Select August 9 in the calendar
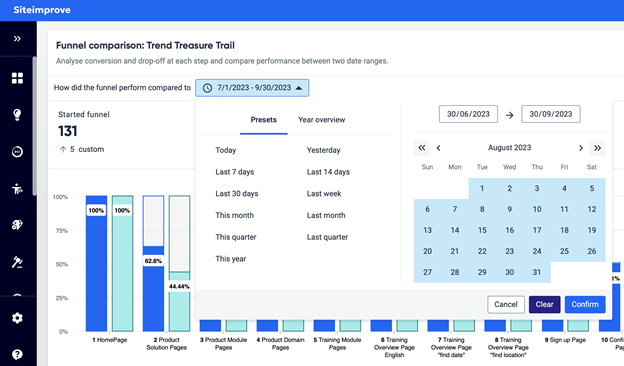The image size is (624, 366). tap(509, 209)
